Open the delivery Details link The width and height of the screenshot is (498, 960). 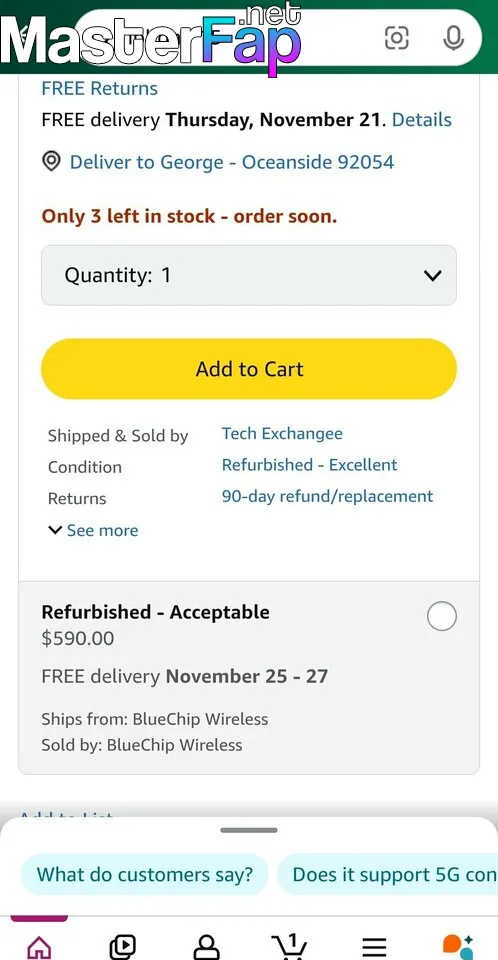click(x=421, y=119)
